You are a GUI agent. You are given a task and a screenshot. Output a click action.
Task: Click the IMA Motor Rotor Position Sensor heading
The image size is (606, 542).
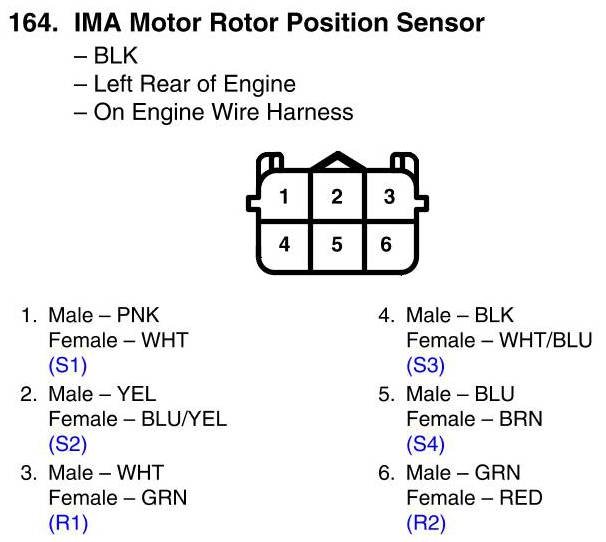pos(279,22)
